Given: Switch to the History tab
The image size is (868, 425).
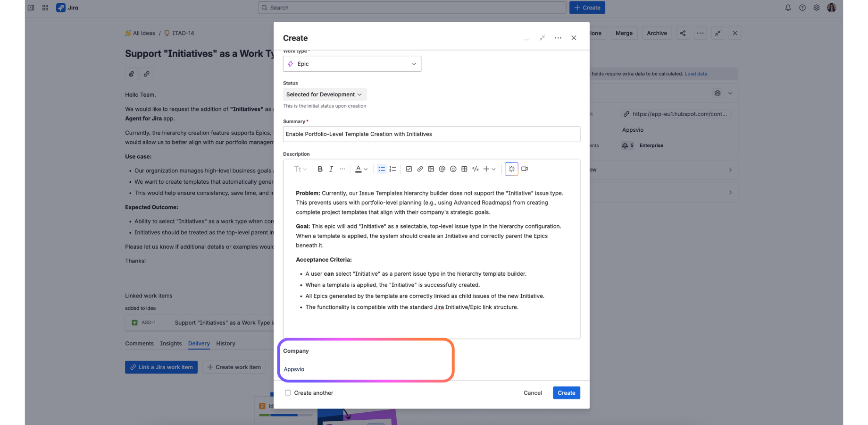Looking at the screenshot, I should coord(225,343).
